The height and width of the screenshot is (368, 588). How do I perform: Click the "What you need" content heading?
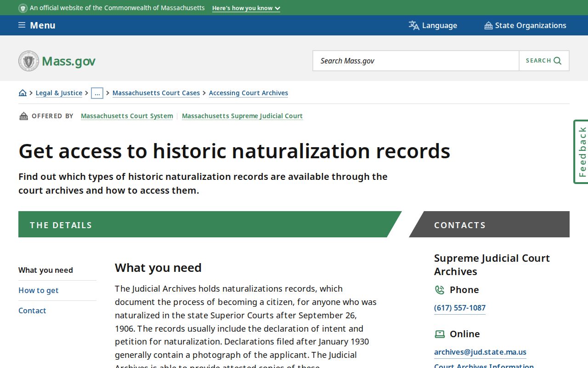[158, 268]
